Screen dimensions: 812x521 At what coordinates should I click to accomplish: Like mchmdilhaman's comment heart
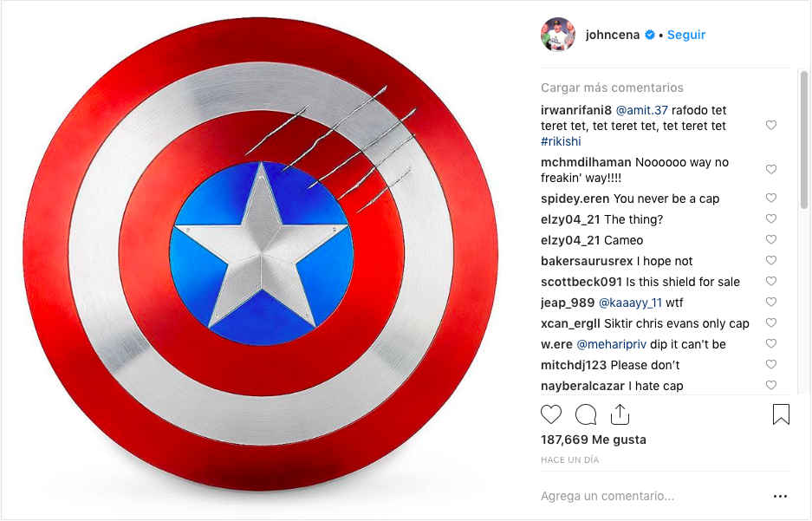coord(771,169)
